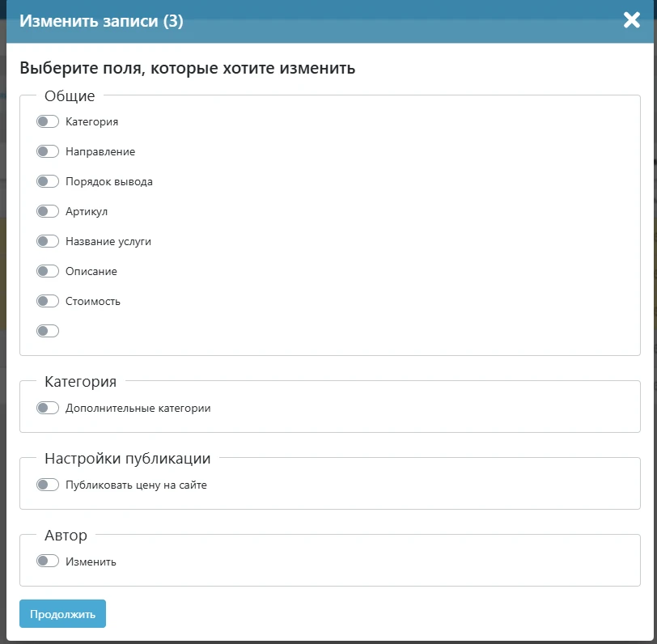Toggle the unlabeled switch below Стоимость
This screenshot has height=644, width=657.
(48, 330)
